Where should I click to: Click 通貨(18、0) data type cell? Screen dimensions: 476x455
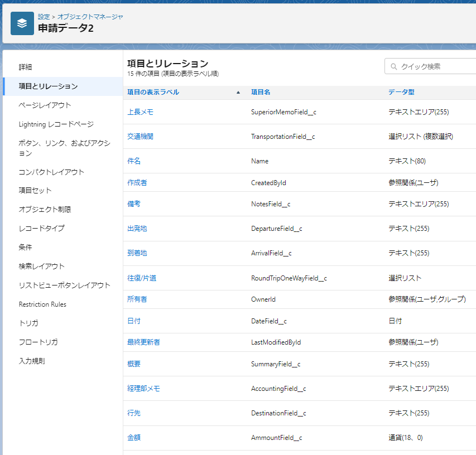(x=406, y=438)
